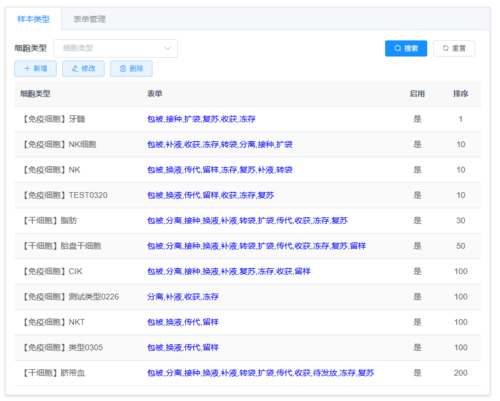The width and height of the screenshot is (500, 401).
Task: Open the form links for CIK row
Action: pyautogui.click(x=229, y=271)
